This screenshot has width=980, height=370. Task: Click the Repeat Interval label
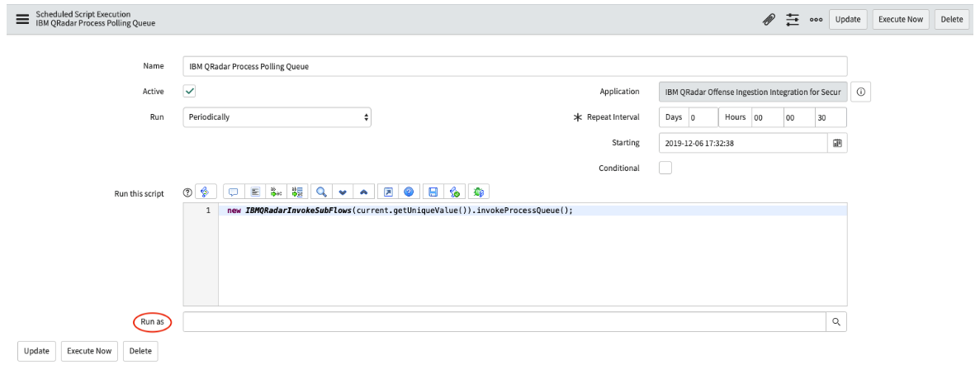tap(613, 117)
